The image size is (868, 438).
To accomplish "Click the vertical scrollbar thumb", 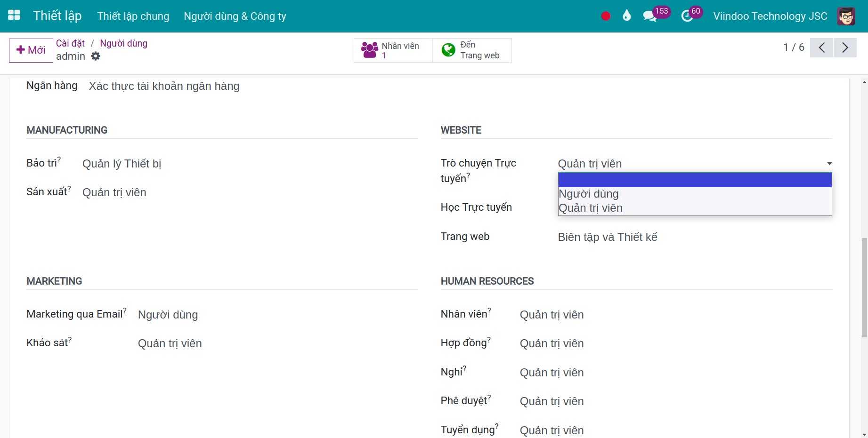I will [x=864, y=287].
